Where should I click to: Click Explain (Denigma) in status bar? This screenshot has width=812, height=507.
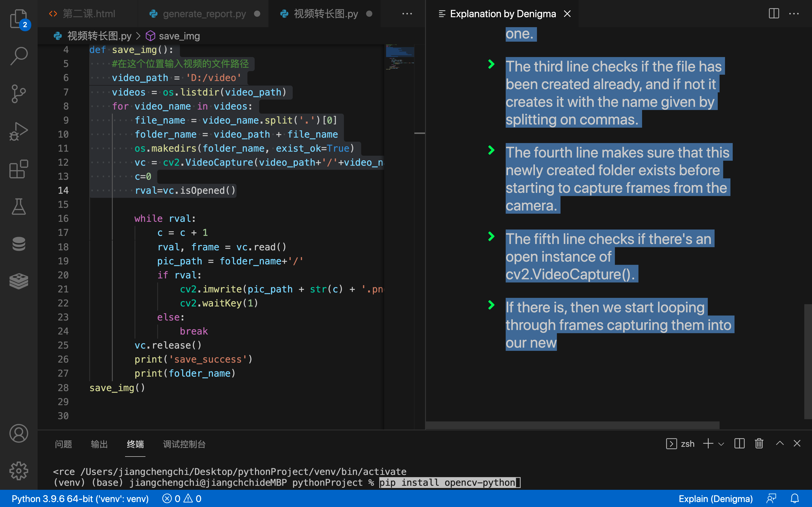tap(715, 499)
